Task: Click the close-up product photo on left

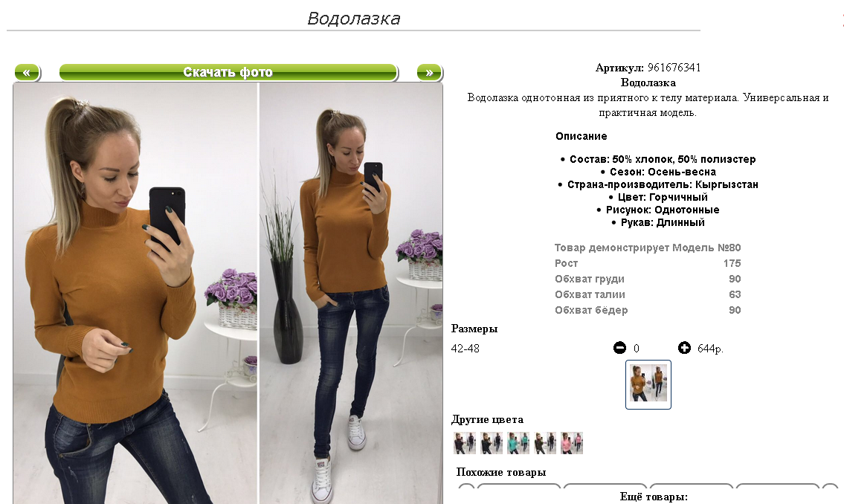Action: pos(135,293)
